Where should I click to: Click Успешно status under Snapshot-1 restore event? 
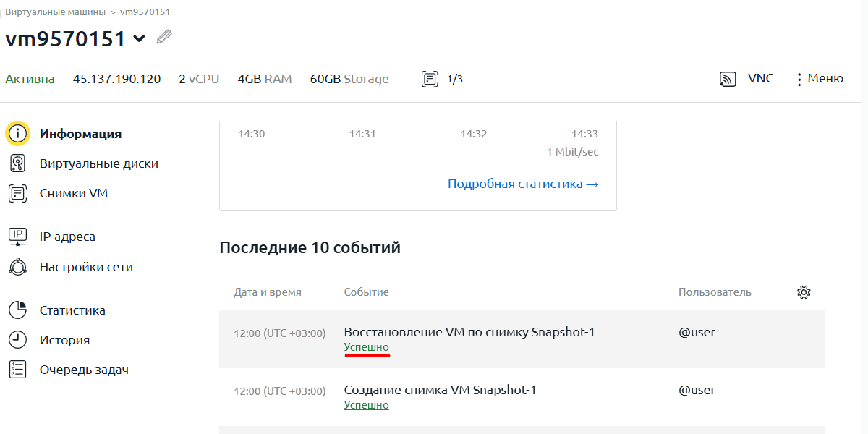click(x=366, y=347)
